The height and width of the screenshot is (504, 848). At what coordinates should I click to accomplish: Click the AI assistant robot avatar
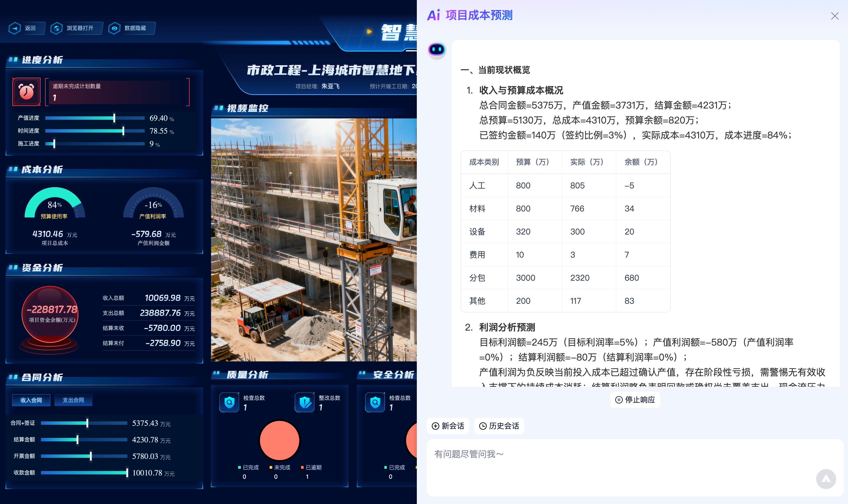click(436, 50)
